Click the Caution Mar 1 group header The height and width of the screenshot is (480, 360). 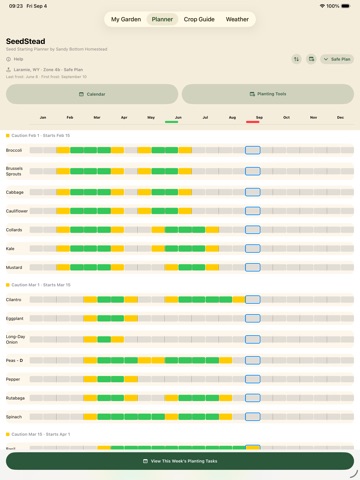[38, 285]
